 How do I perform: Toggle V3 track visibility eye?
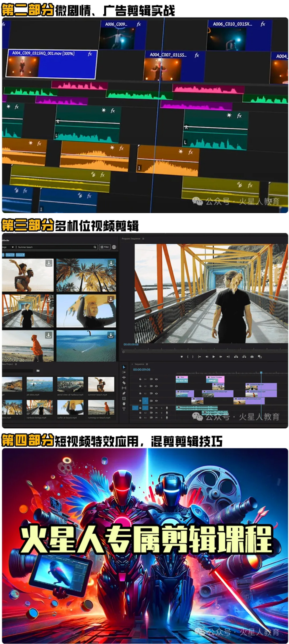click(156, 386)
